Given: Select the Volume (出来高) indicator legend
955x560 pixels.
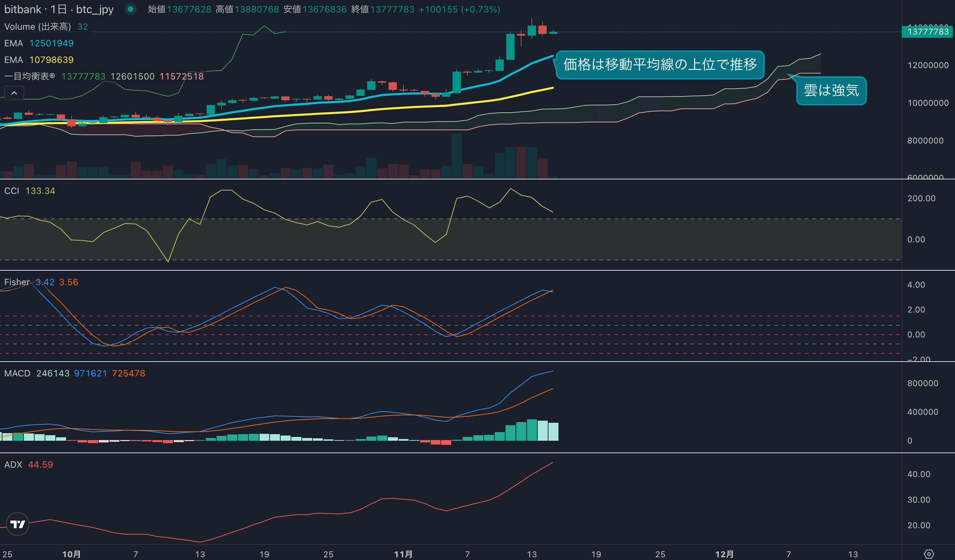Looking at the screenshot, I should (37, 27).
